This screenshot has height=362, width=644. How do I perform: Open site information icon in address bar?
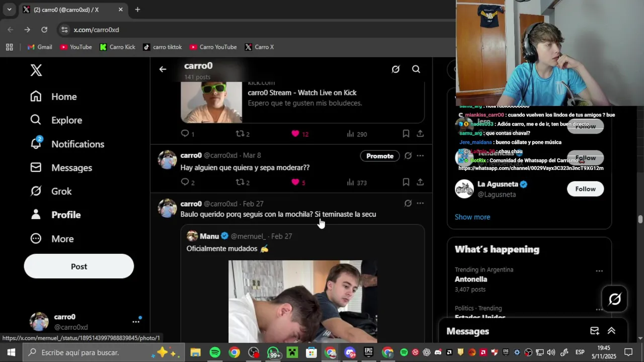[x=64, y=30]
